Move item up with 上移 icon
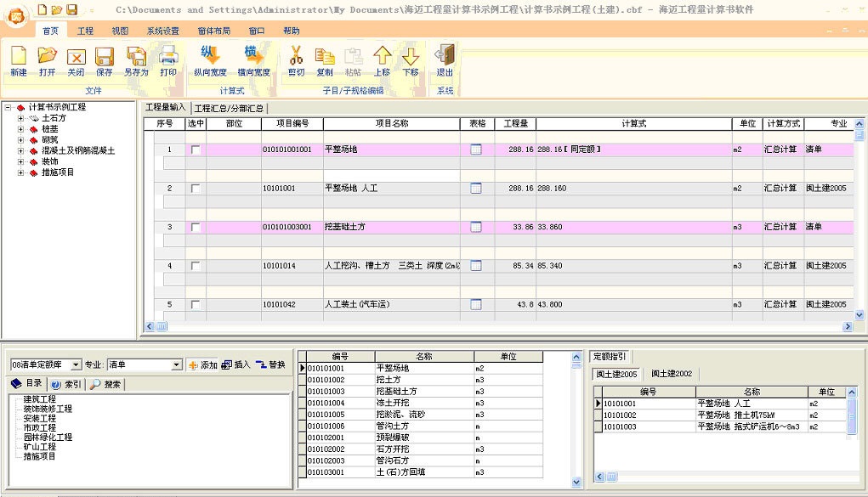Screen dimensions: 868x497 [x=382, y=58]
